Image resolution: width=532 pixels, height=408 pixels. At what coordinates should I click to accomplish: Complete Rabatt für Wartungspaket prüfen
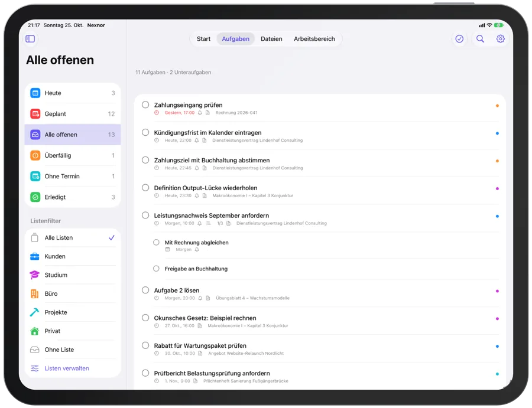145,345
